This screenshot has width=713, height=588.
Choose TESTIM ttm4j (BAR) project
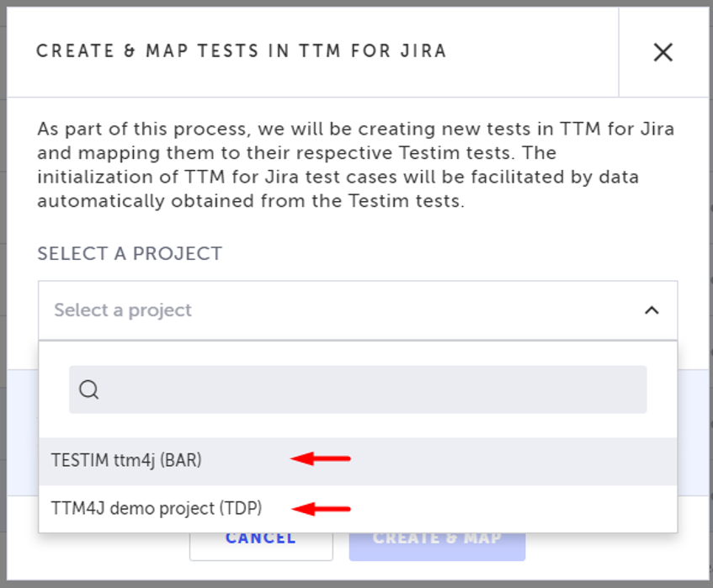coord(126,460)
